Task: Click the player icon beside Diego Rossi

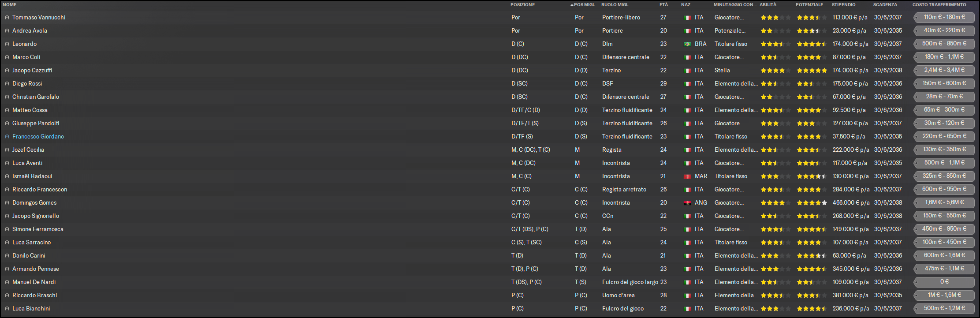Action: [x=7, y=84]
